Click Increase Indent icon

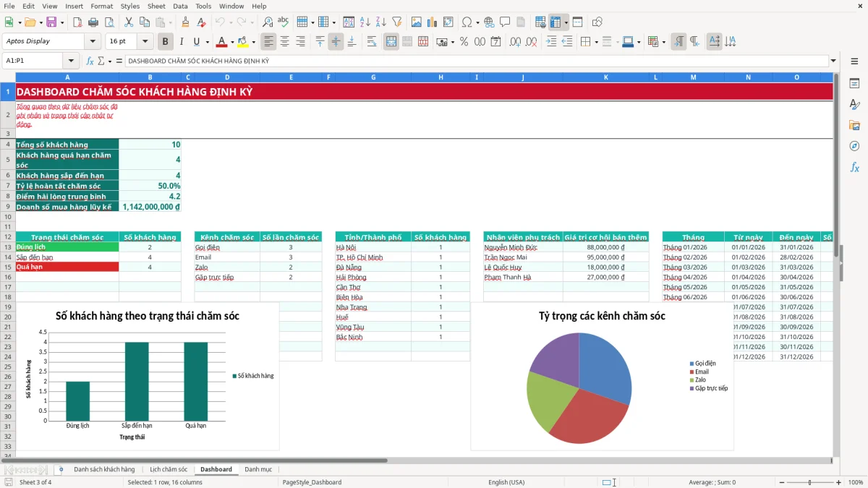(x=551, y=41)
